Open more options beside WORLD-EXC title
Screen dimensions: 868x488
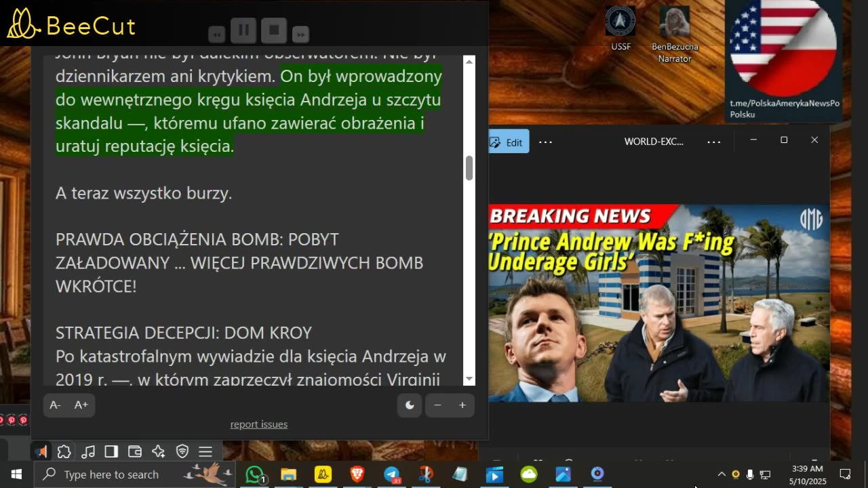pyautogui.click(x=713, y=142)
